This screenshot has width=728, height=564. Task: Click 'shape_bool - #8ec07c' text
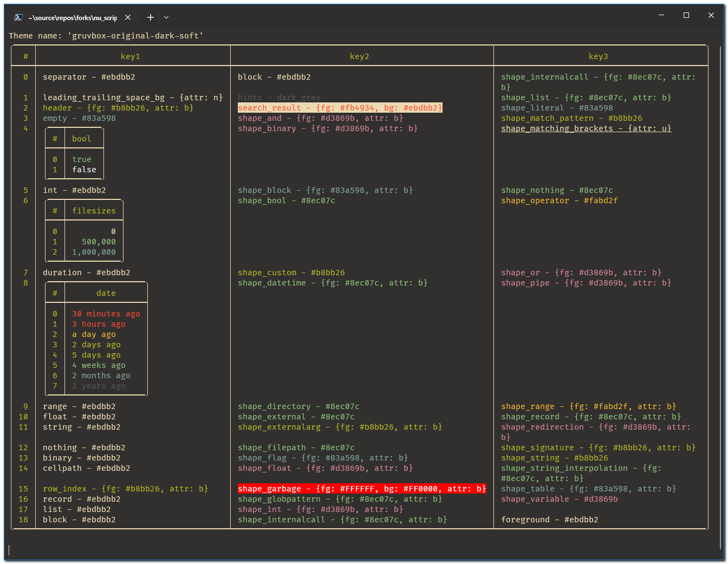point(287,200)
